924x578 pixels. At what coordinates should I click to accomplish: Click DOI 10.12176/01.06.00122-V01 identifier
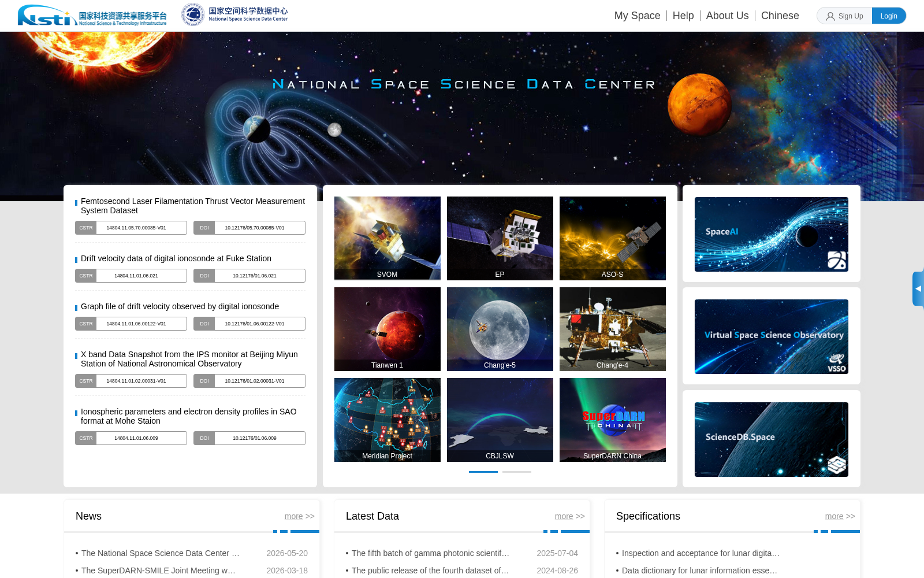[249, 324]
